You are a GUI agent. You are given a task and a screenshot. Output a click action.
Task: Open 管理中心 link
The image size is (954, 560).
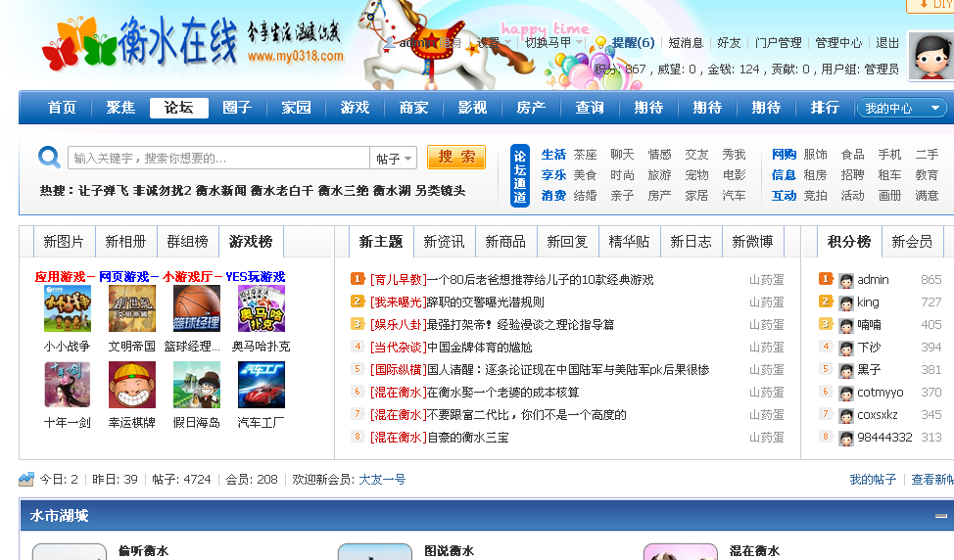(838, 42)
